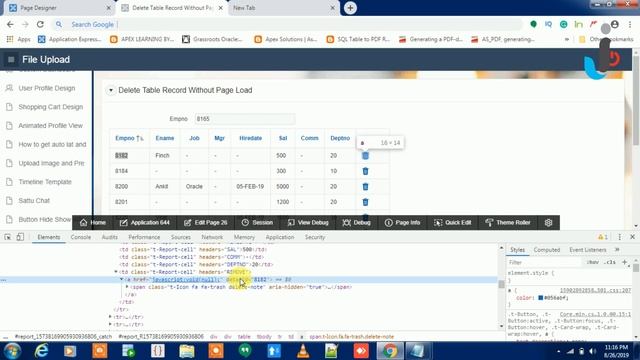Click the trash icon for row 8201
Viewport: 640px width, 360px height.
point(365,202)
